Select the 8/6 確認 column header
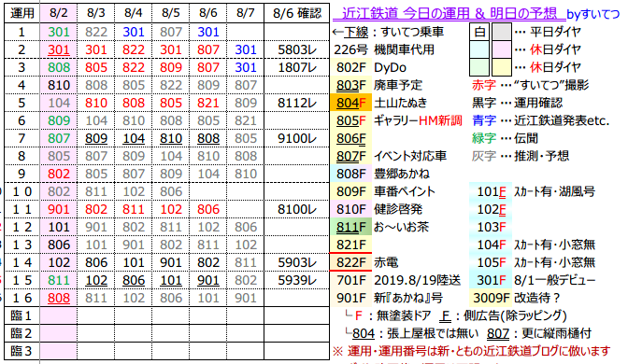The image size is (628, 364). click(x=297, y=14)
